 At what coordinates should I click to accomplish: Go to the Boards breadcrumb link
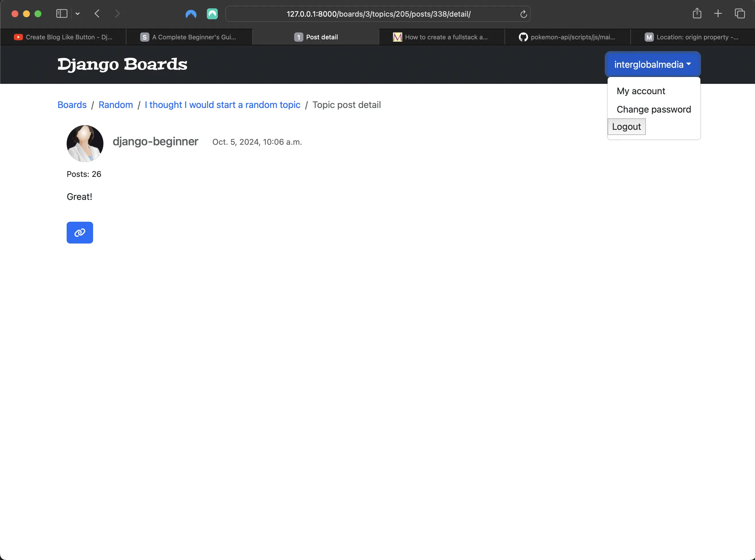[72, 105]
